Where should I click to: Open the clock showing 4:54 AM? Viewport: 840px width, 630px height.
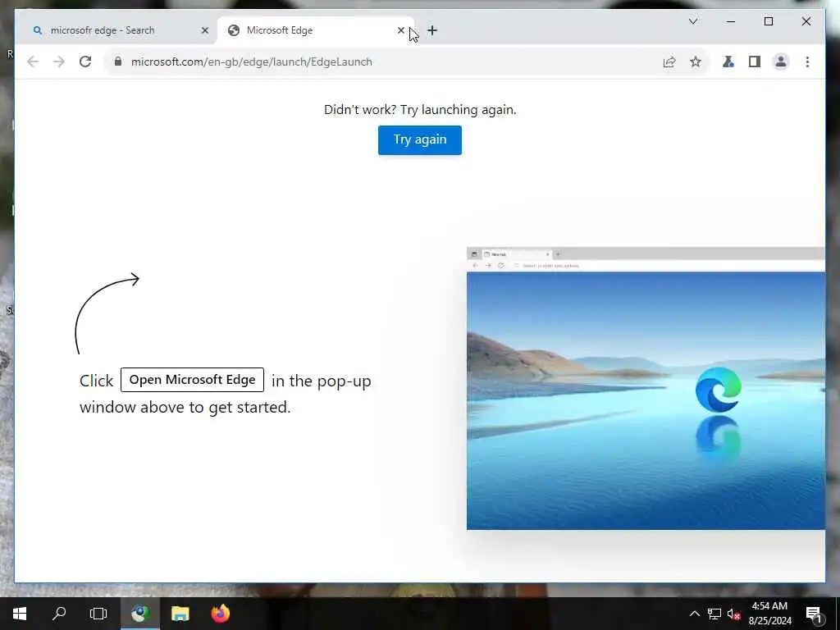(x=769, y=614)
